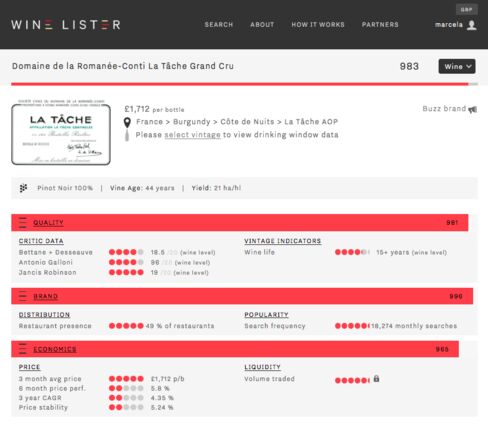Click Vine Age 44 years text
Image resolution: width=488 pixels, height=434 pixels.
[x=142, y=188]
